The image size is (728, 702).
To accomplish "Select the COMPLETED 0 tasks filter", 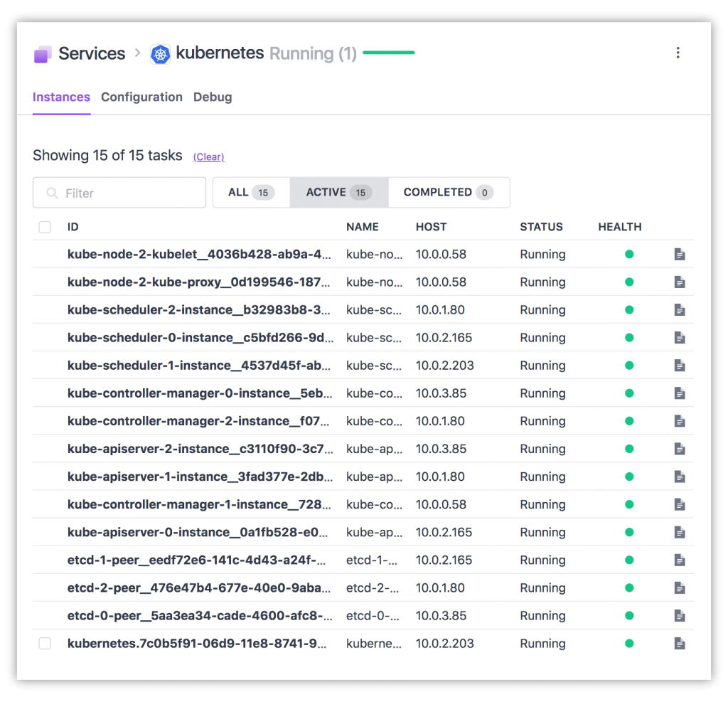I will (449, 192).
